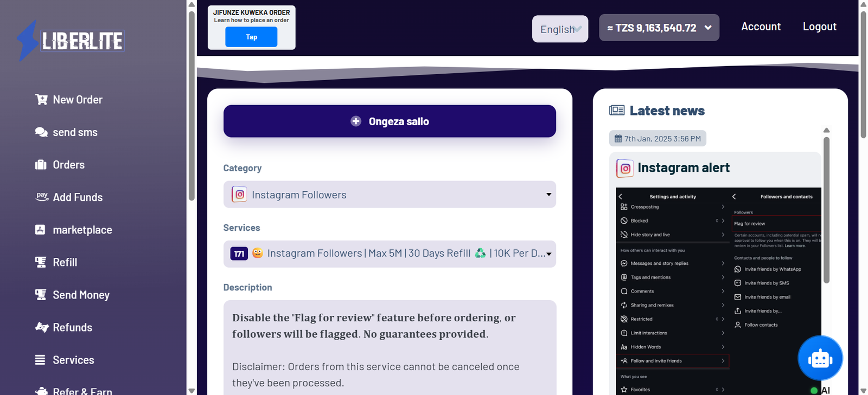Click the sidebar scroll down arrow
This screenshot has width=868, height=395.
(191, 390)
